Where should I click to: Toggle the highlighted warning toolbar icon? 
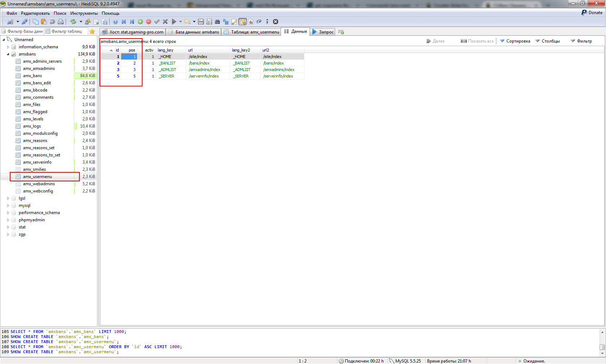coord(243,22)
